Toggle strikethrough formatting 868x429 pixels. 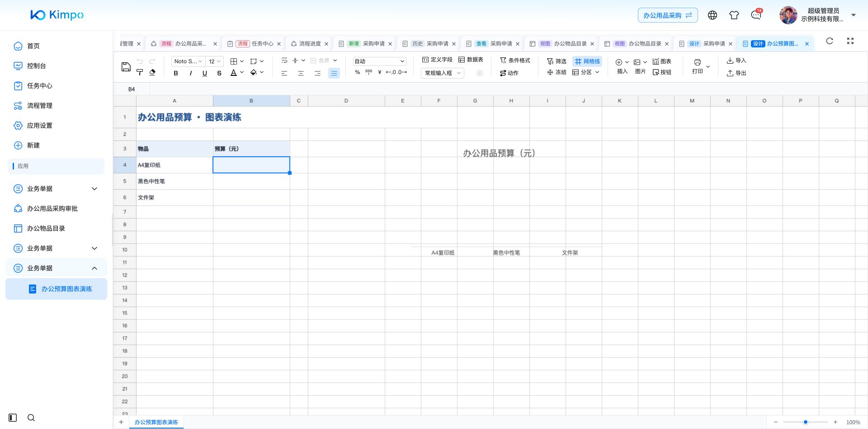[x=219, y=73]
